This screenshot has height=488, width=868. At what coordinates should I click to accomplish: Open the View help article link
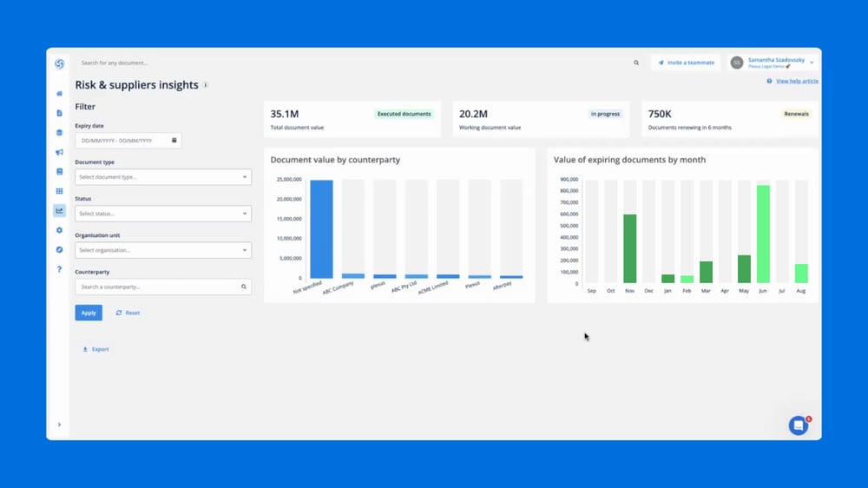pos(797,81)
